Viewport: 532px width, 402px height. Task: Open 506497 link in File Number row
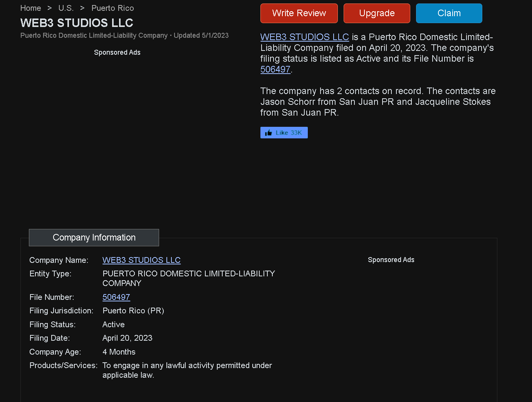pos(116,297)
